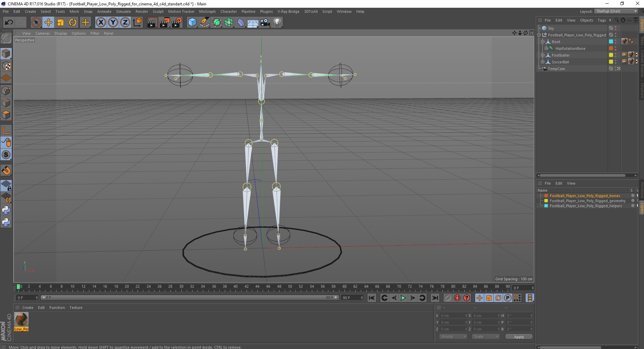
Task: Open the Scale mode dropdown
Action: (486, 337)
